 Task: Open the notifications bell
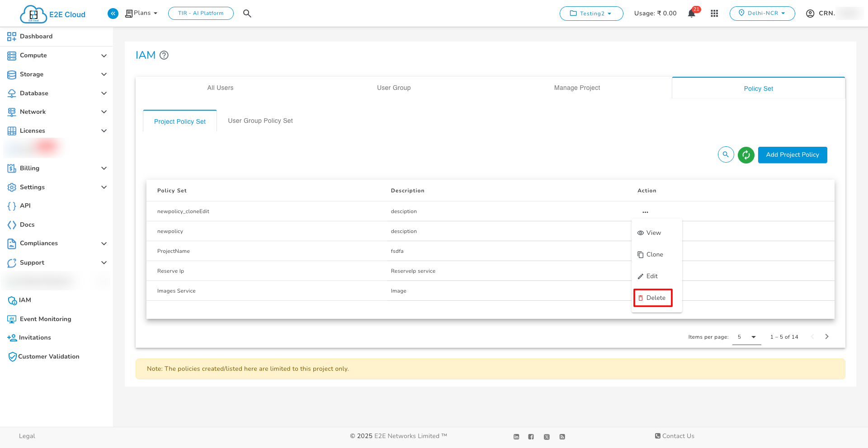692,14
